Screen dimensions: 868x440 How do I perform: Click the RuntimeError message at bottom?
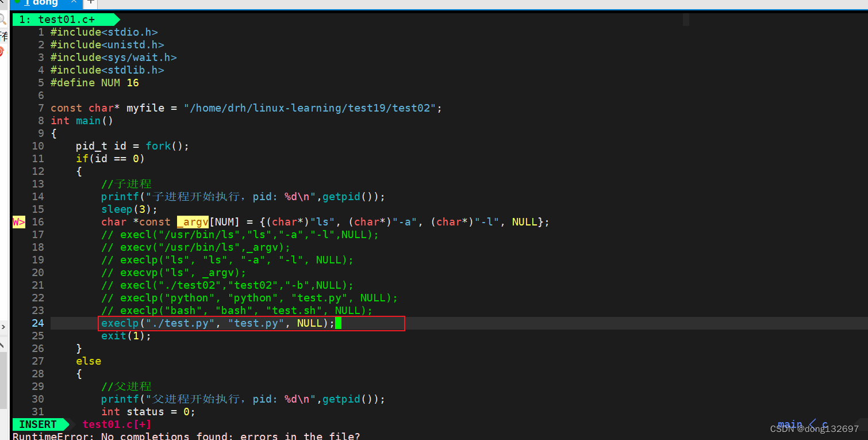click(186, 435)
